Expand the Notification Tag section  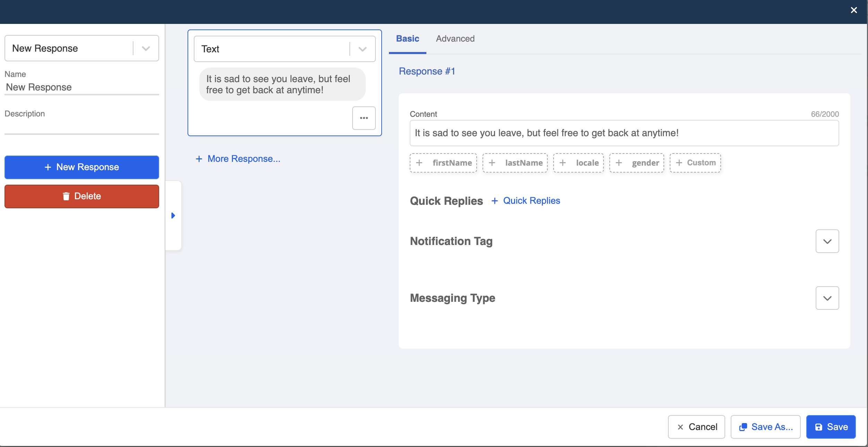click(x=827, y=242)
